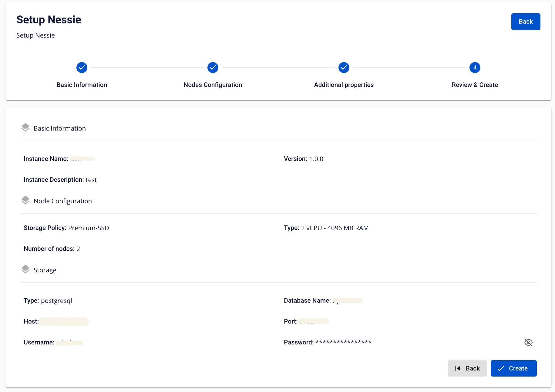Open the Basic Information step label
The height and width of the screenshot is (392, 555).
(82, 85)
